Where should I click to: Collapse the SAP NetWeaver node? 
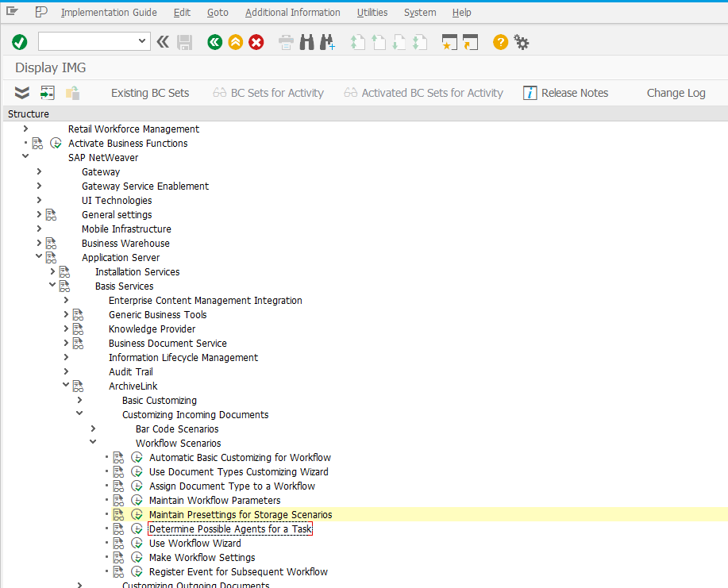click(x=25, y=156)
